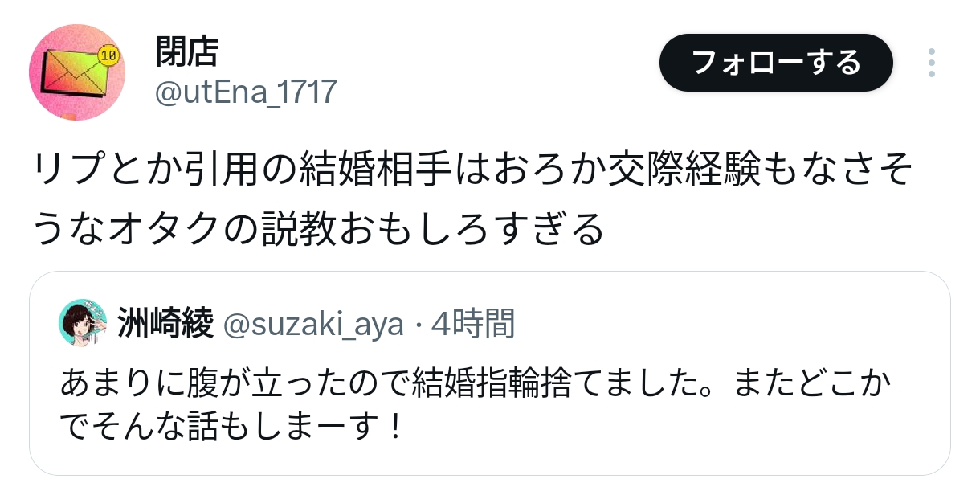Tap the フォローする button
Viewport: 980px width, 487px height.
click(776, 63)
